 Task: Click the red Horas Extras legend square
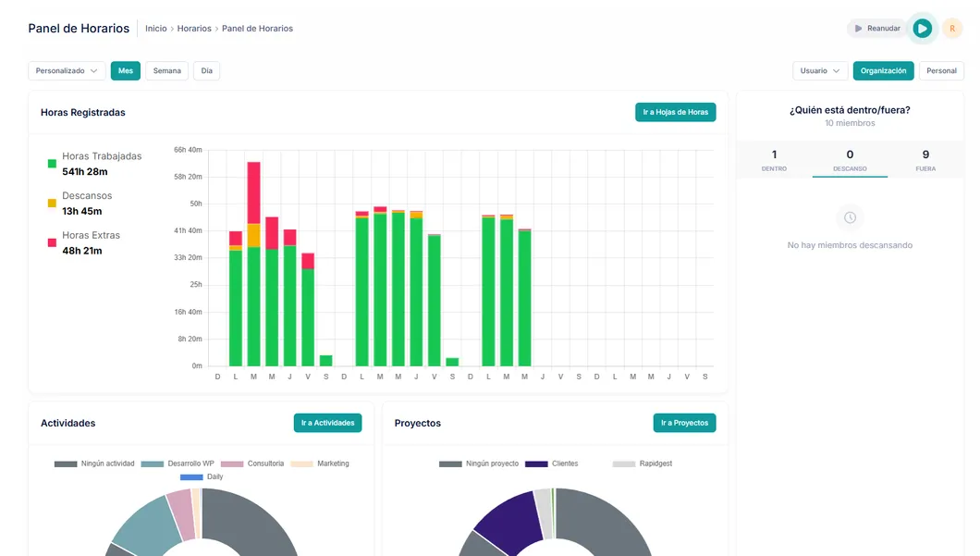pyautogui.click(x=52, y=243)
